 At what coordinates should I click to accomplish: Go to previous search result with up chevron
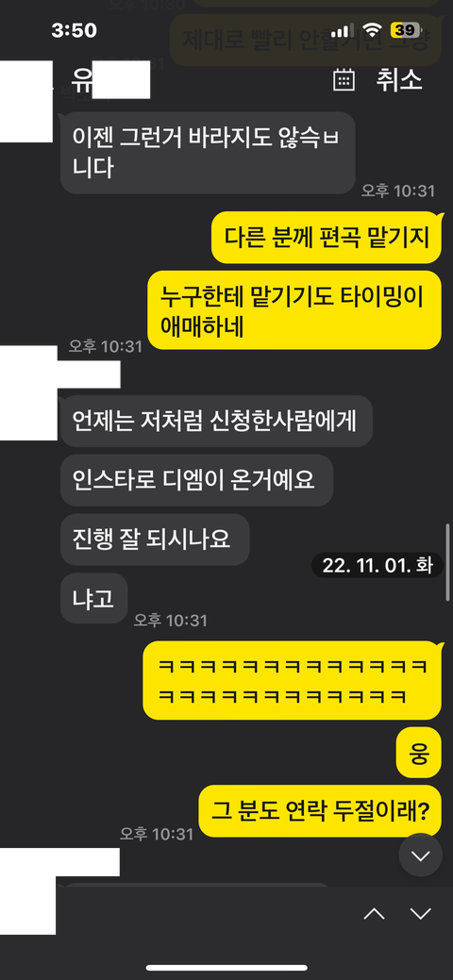click(x=374, y=914)
